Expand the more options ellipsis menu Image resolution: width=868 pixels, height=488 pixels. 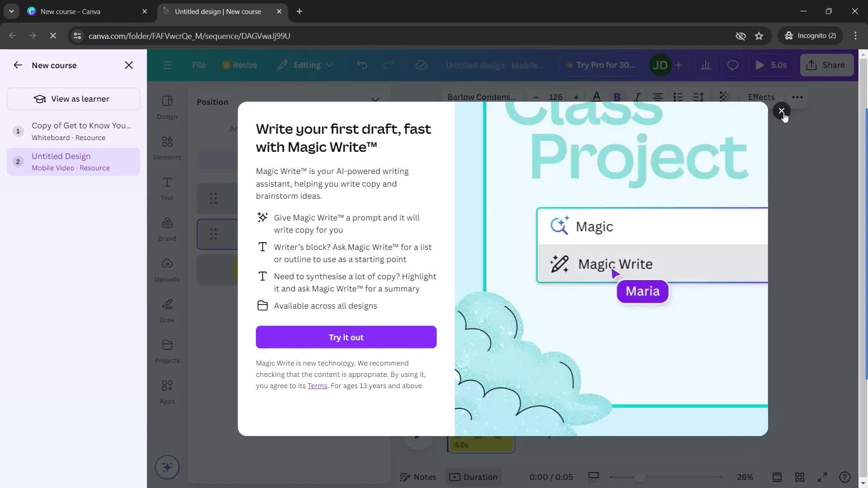[x=798, y=97]
